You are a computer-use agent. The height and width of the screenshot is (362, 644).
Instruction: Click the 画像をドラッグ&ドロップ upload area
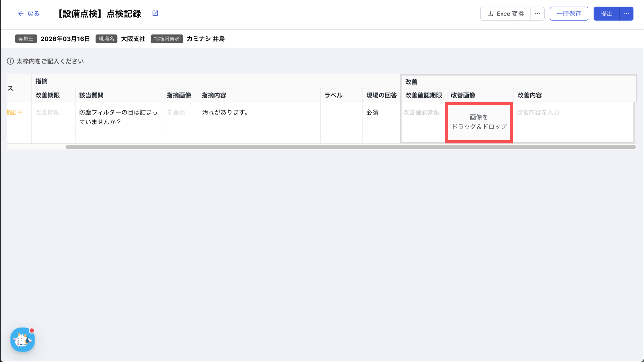(479, 122)
